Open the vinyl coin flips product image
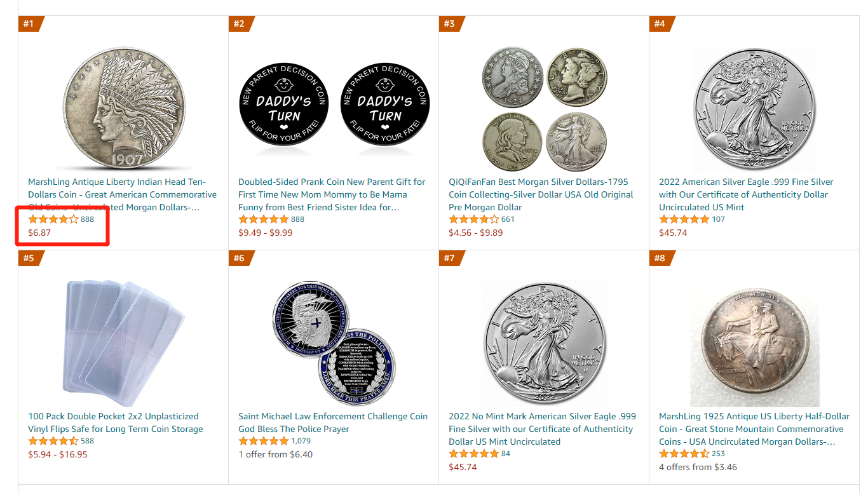 (123, 343)
